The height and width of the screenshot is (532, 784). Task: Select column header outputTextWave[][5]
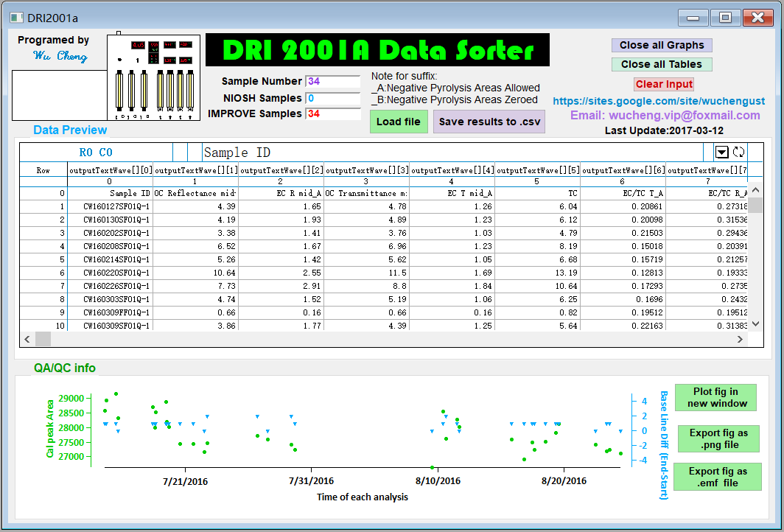538,170
